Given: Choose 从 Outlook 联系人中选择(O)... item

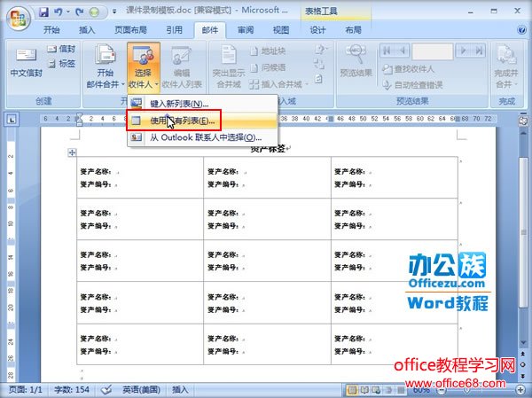Looking at the screenshot, I should (203, 137).
